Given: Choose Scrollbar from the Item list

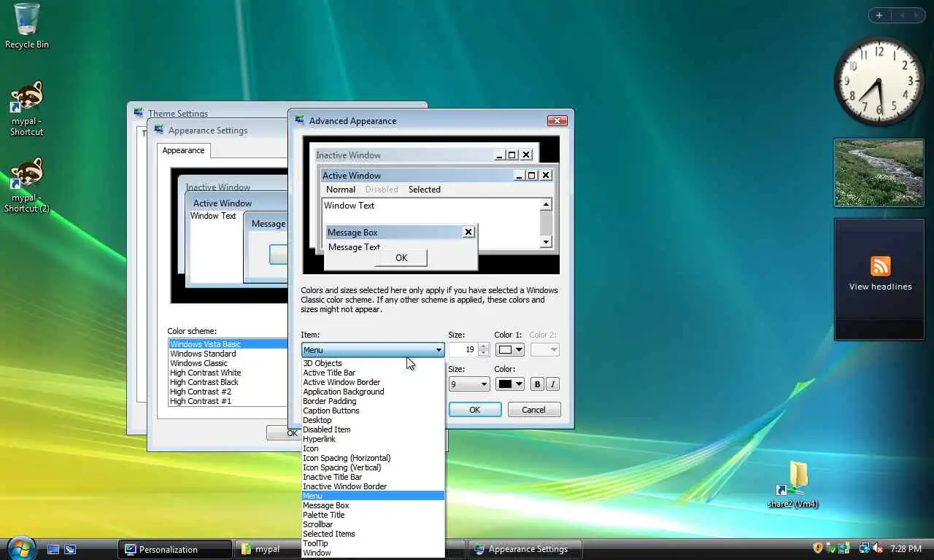Looking at the screenshot, I should coord(373,524).
